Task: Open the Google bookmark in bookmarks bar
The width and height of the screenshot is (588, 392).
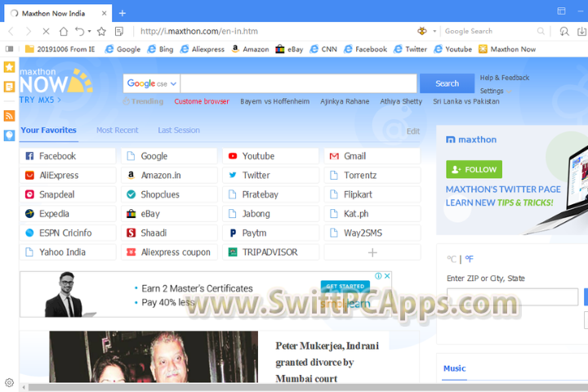Action: 122,49
